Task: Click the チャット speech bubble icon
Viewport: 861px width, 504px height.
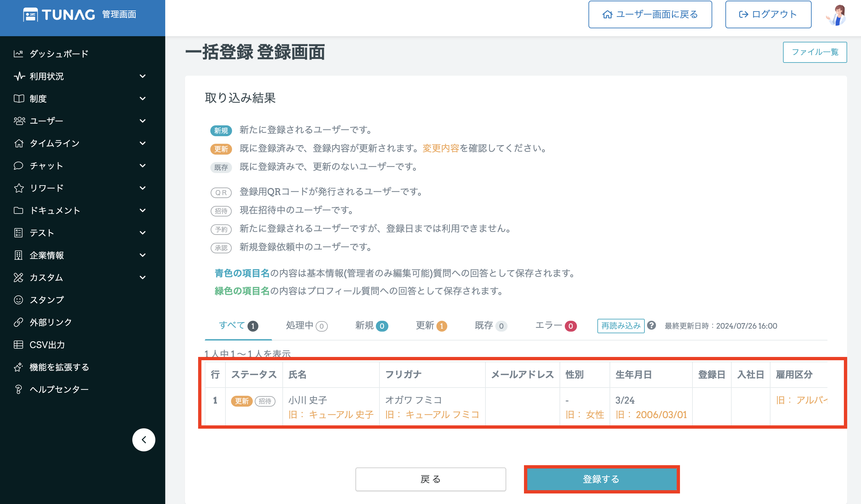Action: (18, 165)
